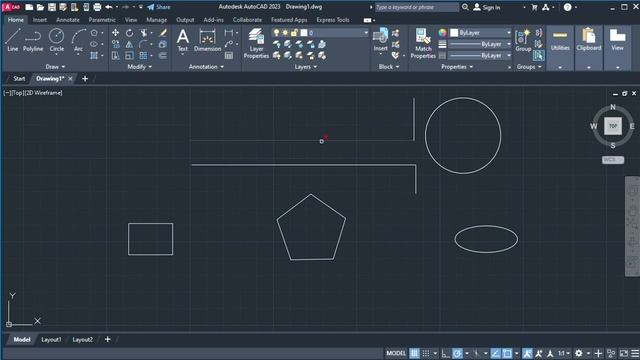The width and height of the screenshot is (640, 360).
Task: Select the Fillet tool icon
Action: click(x=143, y=44)
